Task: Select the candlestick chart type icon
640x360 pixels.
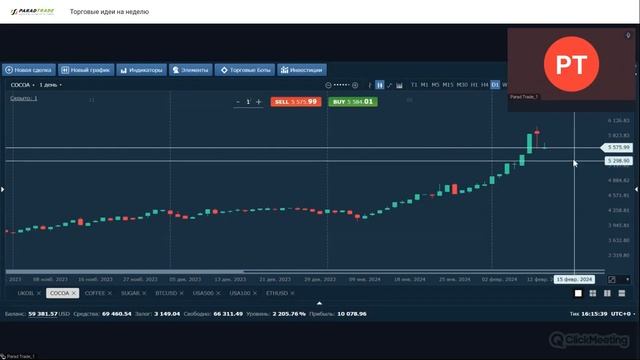Action: point(380,85)
